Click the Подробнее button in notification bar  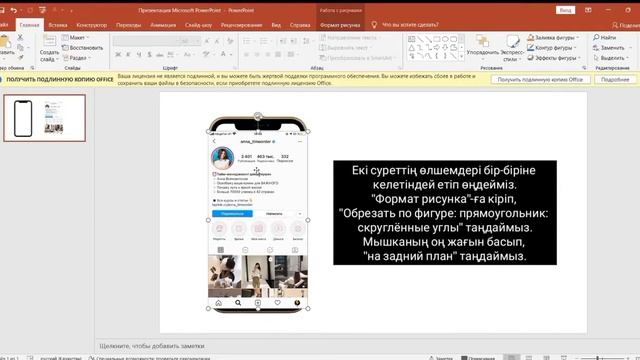pos(615,80)
